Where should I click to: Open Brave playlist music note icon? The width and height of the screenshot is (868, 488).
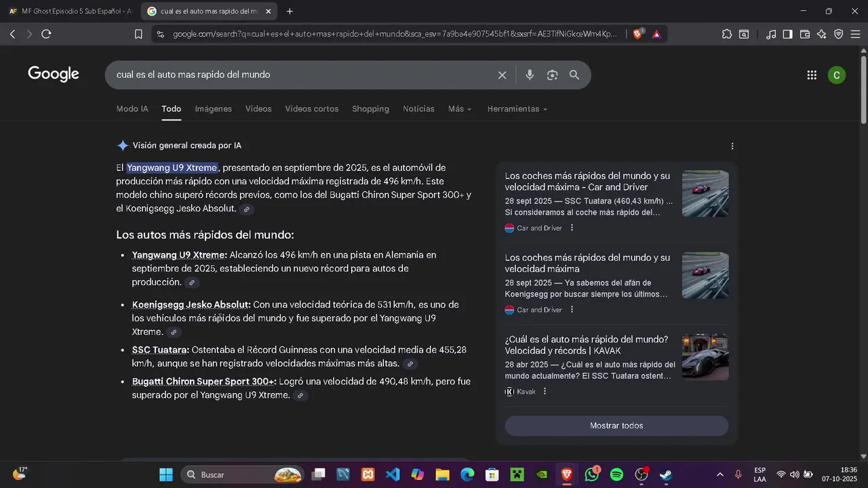(x=770, y=34)
